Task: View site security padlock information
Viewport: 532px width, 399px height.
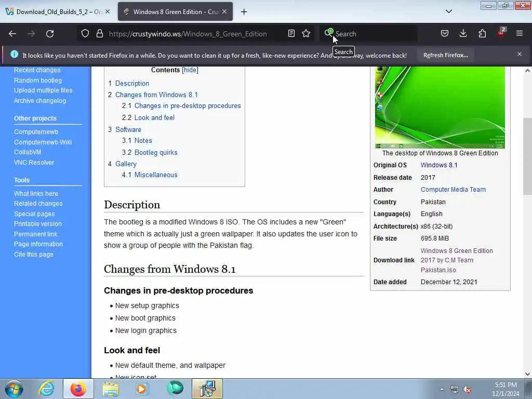Action: click(x=99, y=34)
